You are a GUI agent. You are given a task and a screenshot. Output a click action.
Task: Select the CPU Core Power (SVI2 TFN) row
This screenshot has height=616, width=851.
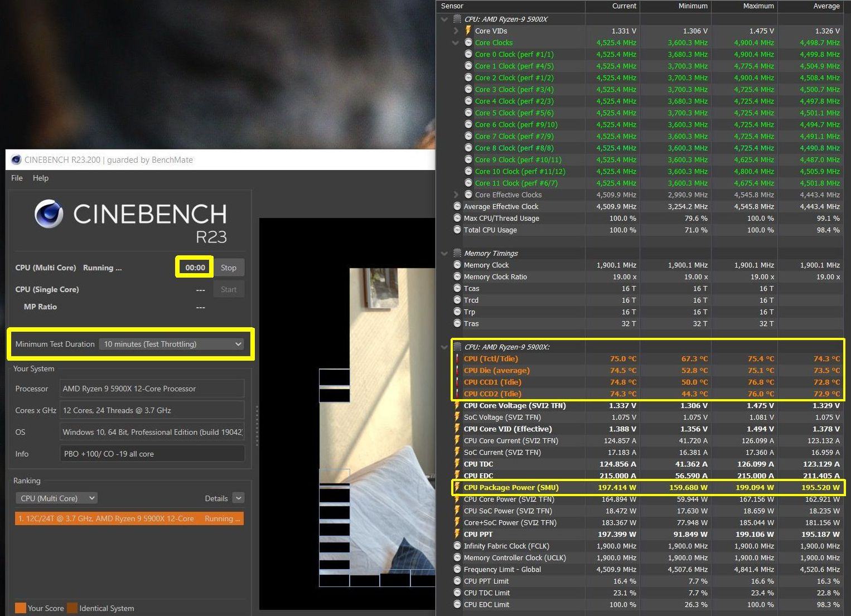[x=647, y=499]
